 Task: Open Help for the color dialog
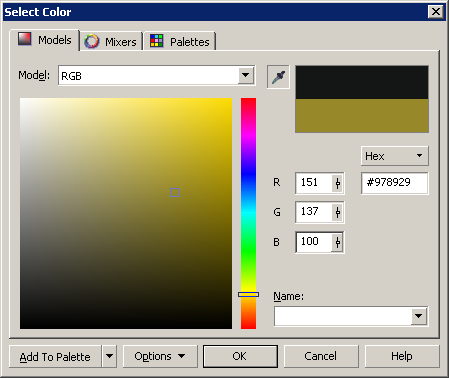pos(402,356)
